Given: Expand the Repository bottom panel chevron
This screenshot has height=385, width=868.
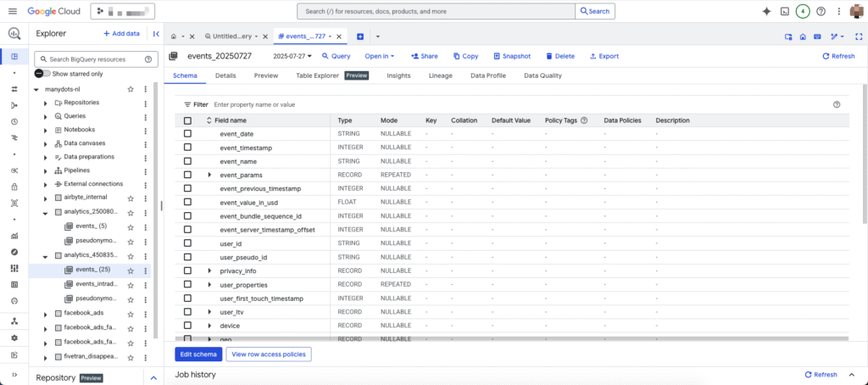Looking at the screenshot, I should (154, 378).
